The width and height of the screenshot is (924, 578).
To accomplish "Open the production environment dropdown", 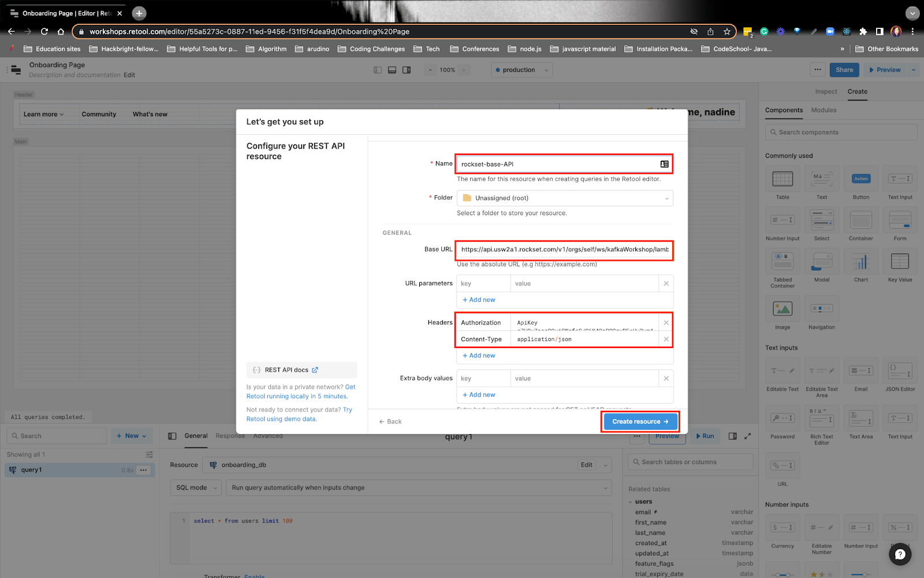I will 522,70.
